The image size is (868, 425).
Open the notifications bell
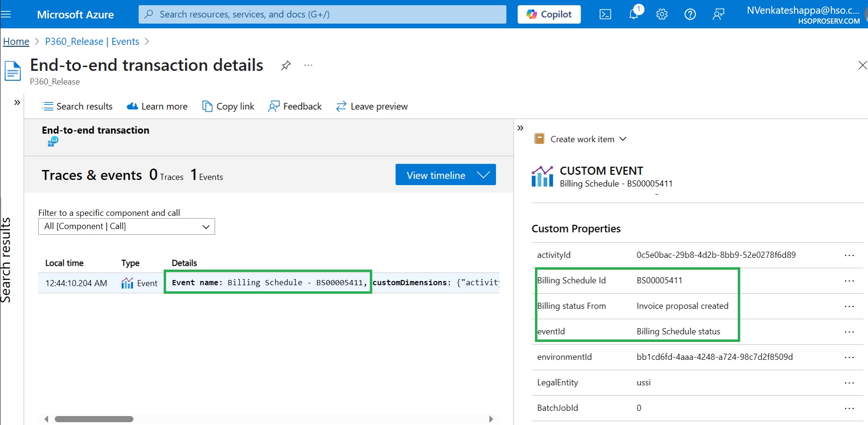[634, 14]
